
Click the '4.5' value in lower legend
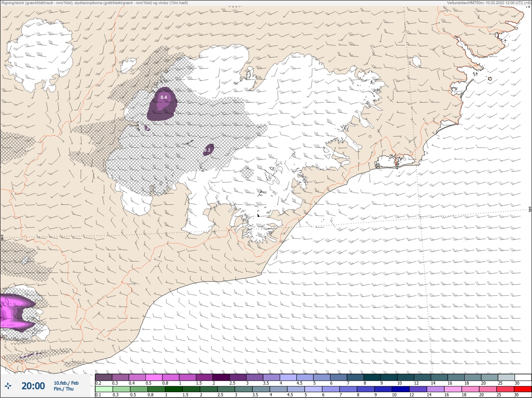[x=290, y=394]
